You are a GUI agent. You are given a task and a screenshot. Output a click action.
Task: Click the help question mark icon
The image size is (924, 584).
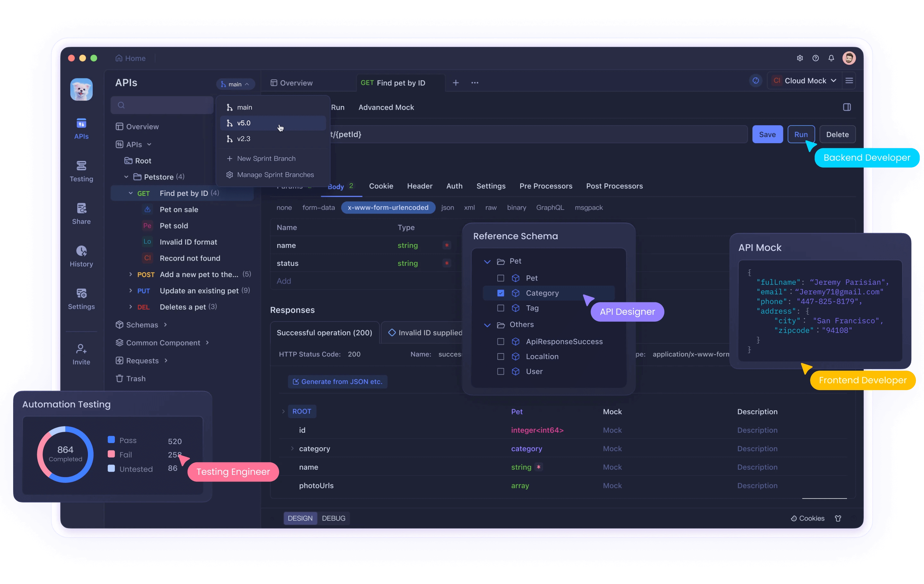(x=816, y=58)
